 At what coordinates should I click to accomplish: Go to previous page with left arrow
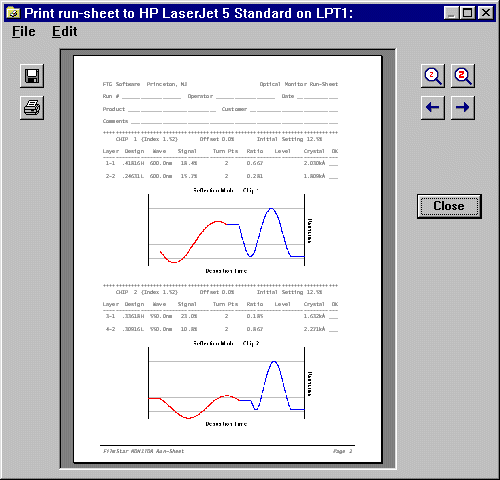[433, 108]
